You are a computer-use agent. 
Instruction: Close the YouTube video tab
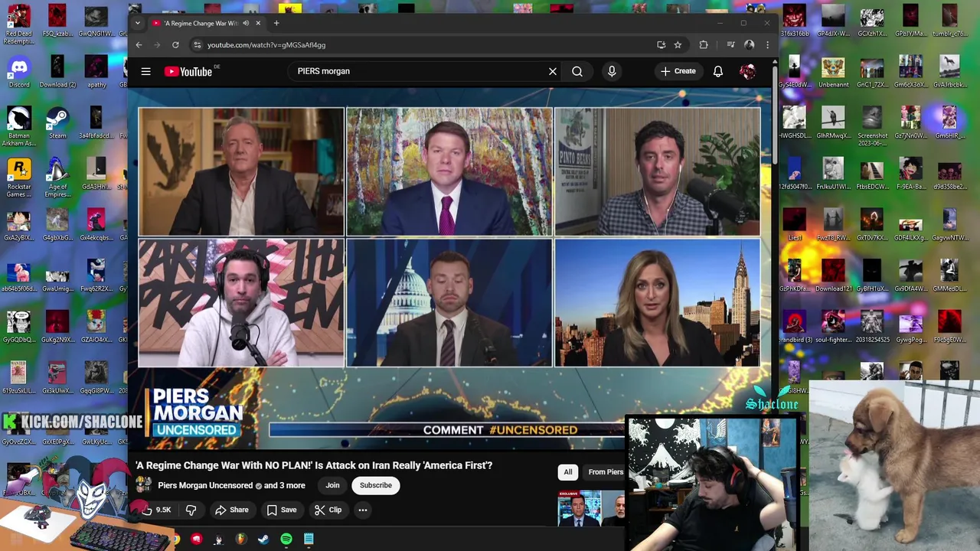coord(258,23)
